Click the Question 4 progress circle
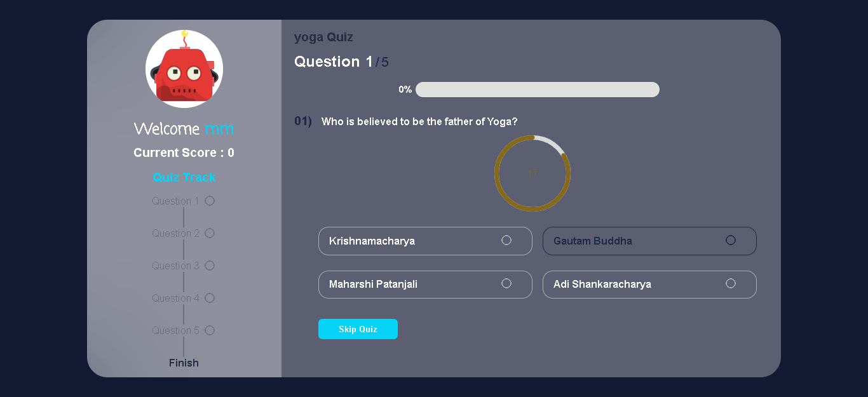The height and width of the screenshot is (397, 868). (210, 298)
